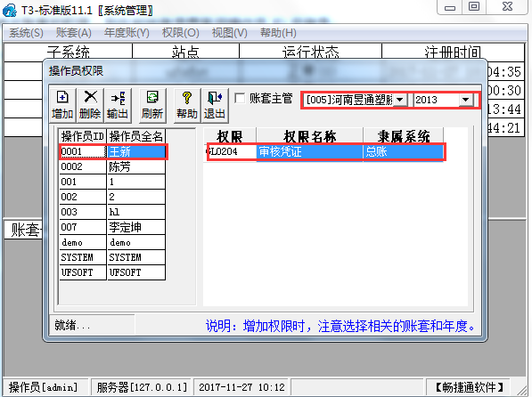
Task: Click the 增加 (Add) toolbar icon
Action: pyautogui.click(x=62, y=105)
